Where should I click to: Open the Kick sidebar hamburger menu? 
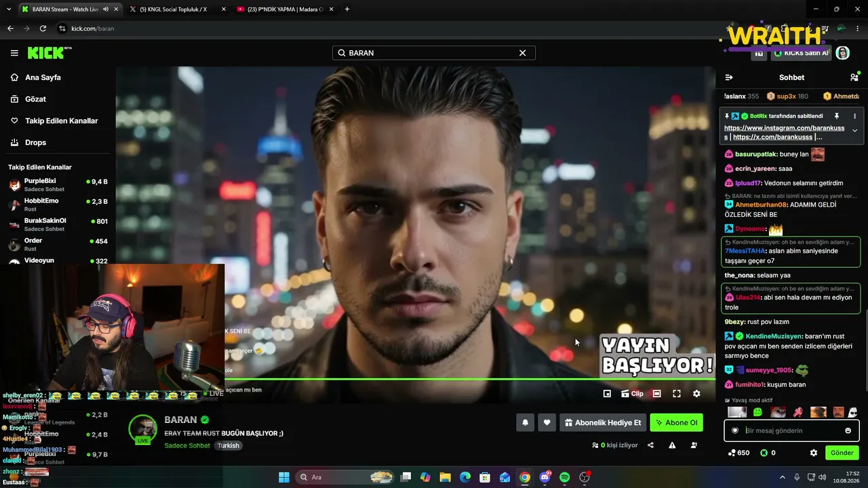click(x=14, y=53)
